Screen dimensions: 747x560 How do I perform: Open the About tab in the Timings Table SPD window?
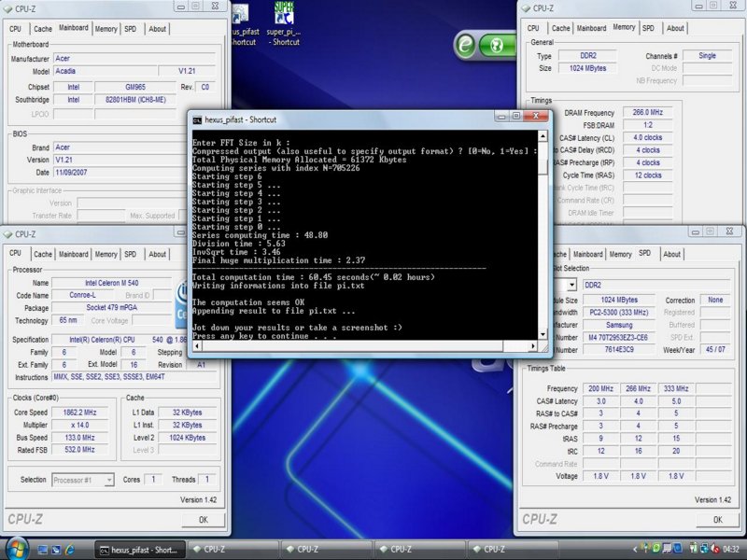pos(671,254)
